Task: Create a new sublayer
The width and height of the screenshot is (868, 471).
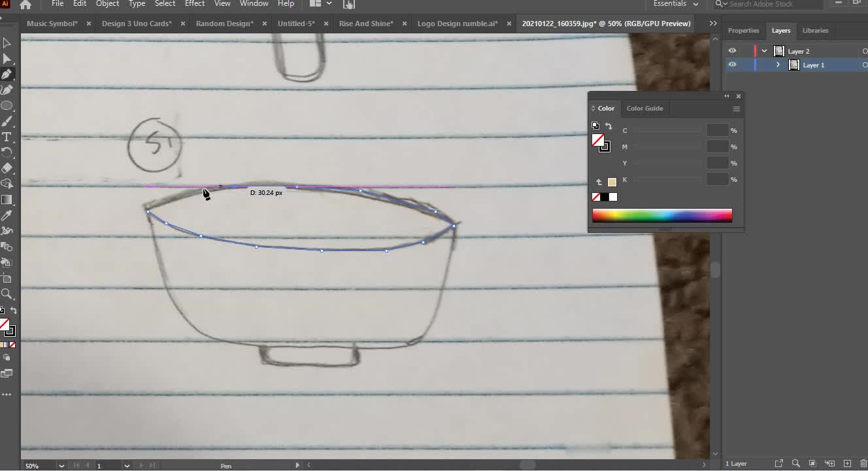Action: pyautogui.click(x=829, y=464)
